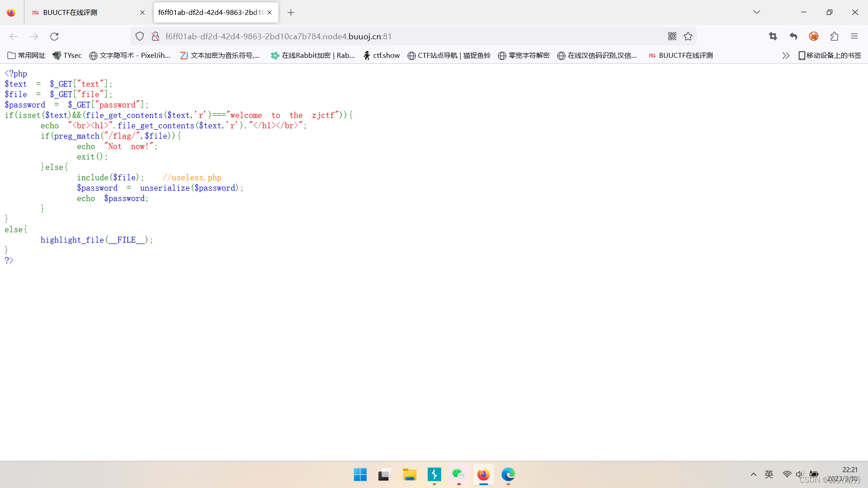Mute system volume via taskbar speaker

801,474
